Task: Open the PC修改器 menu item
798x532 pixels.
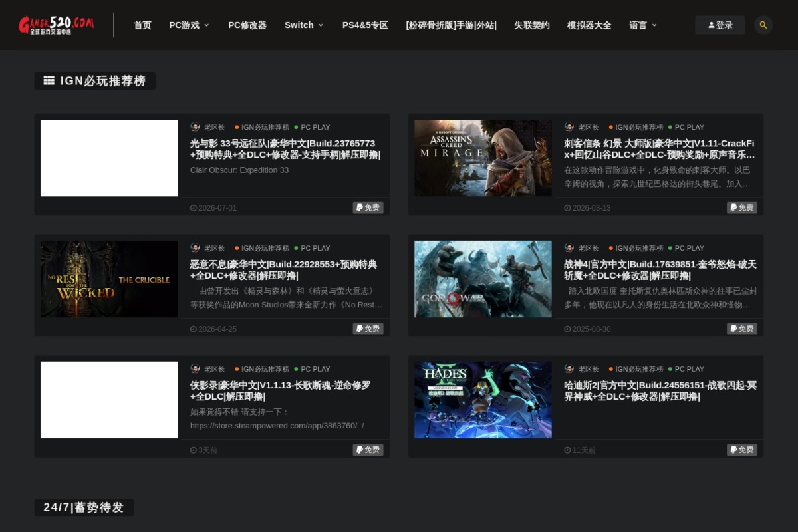Action: 247,25
